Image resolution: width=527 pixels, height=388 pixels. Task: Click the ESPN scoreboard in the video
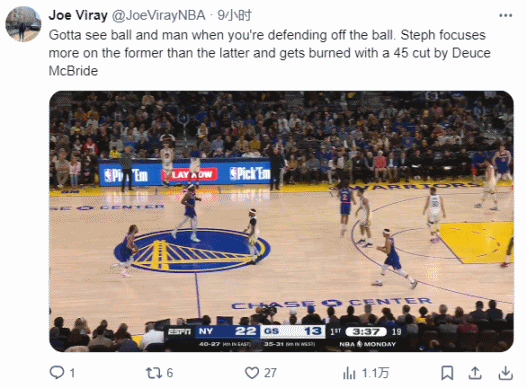pos(284,336)
